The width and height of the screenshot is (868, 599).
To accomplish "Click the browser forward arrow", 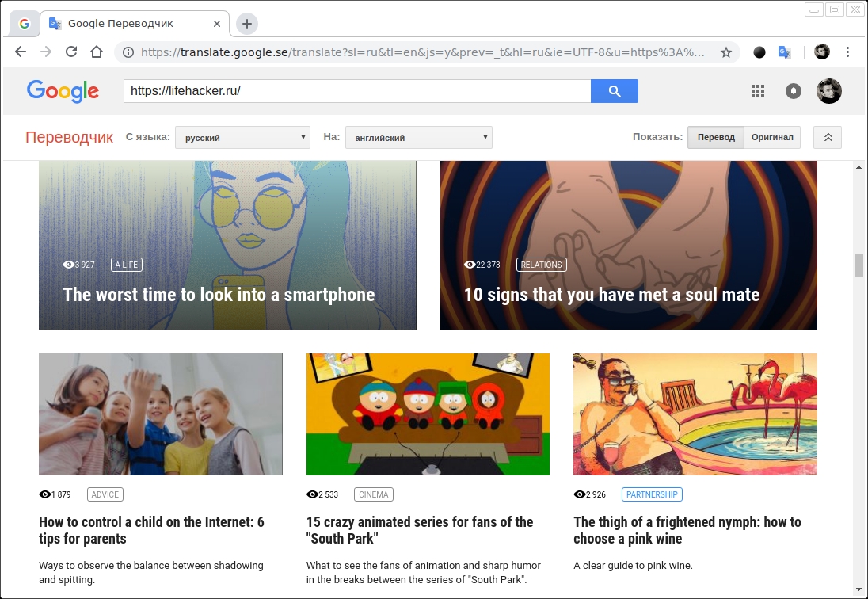I will pyautogui.click(x=46, y=52).
